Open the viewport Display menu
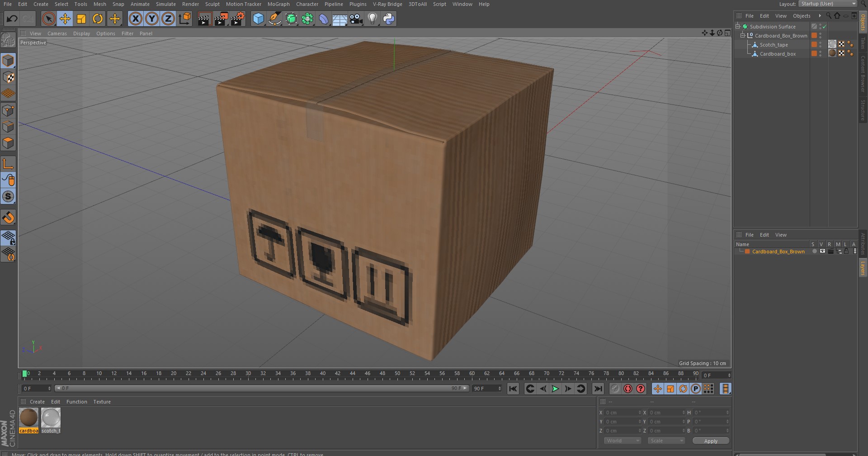The image size is (868, 456). [81, 33]
